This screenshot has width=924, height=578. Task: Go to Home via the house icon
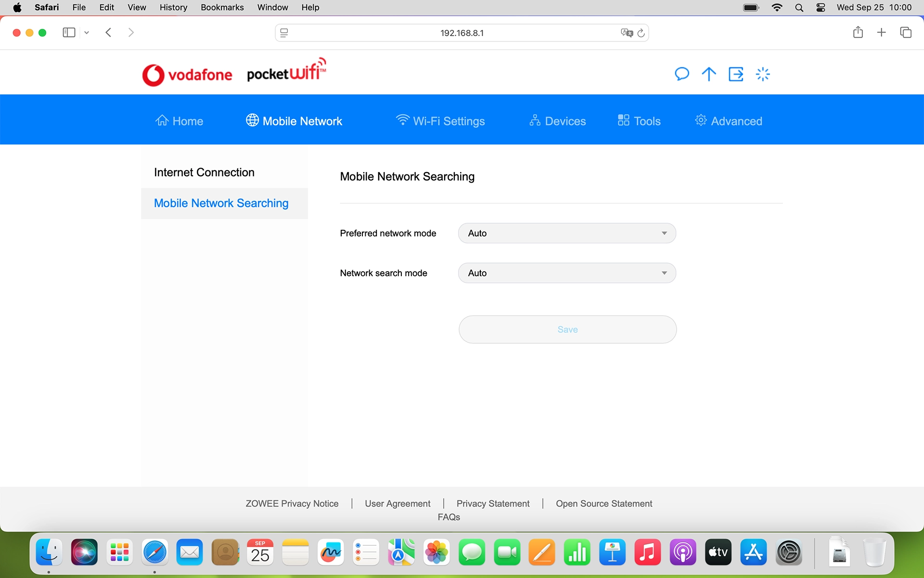point(179,120)
